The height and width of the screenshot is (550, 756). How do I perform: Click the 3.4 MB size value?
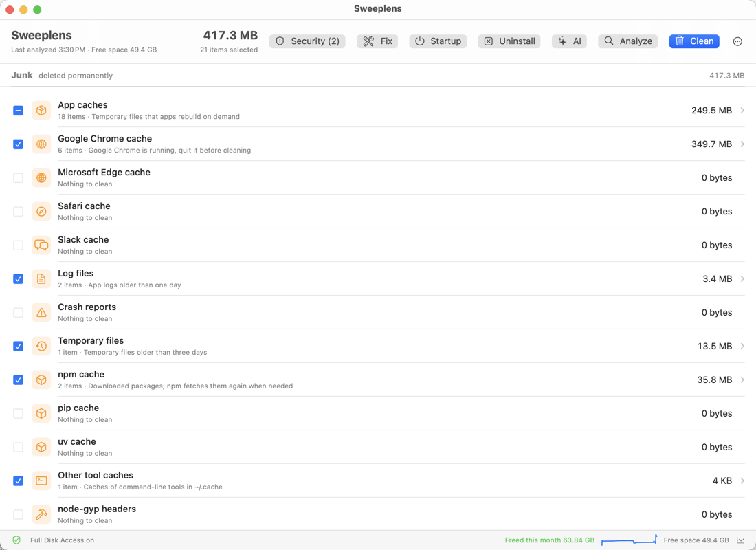click(x=718, y=279)
